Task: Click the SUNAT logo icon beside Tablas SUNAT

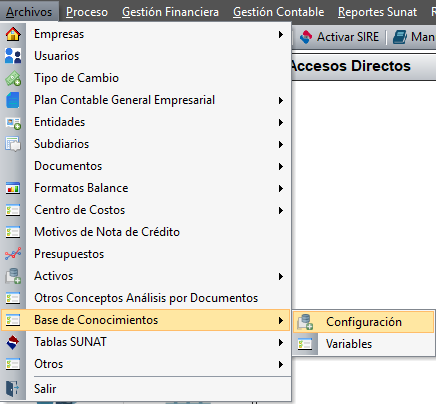Action: 13,342
